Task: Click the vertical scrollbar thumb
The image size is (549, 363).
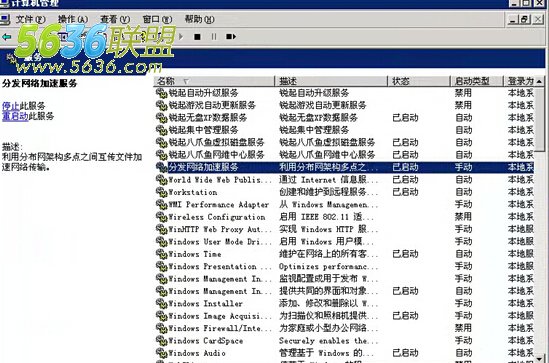Action: 540,119
